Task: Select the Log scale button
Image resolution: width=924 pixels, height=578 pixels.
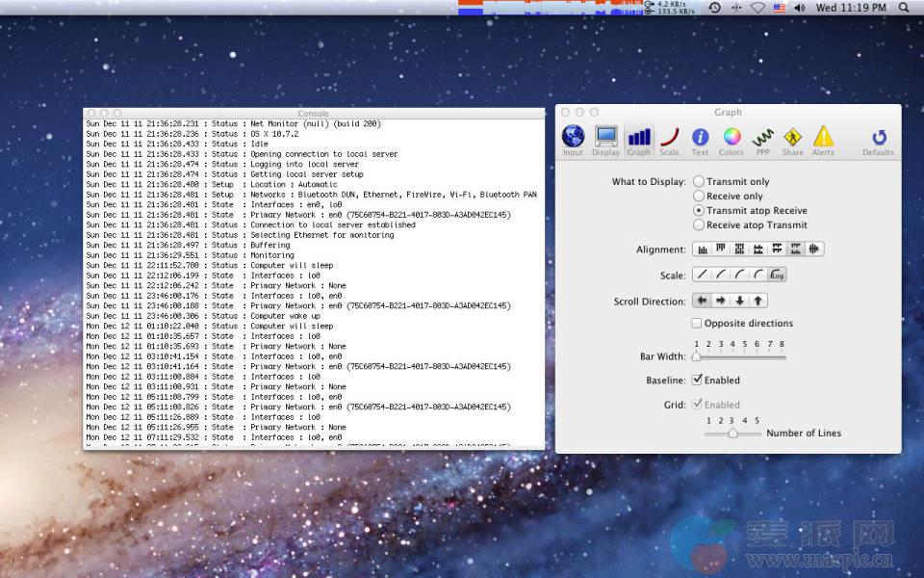Action: point(777,276)
